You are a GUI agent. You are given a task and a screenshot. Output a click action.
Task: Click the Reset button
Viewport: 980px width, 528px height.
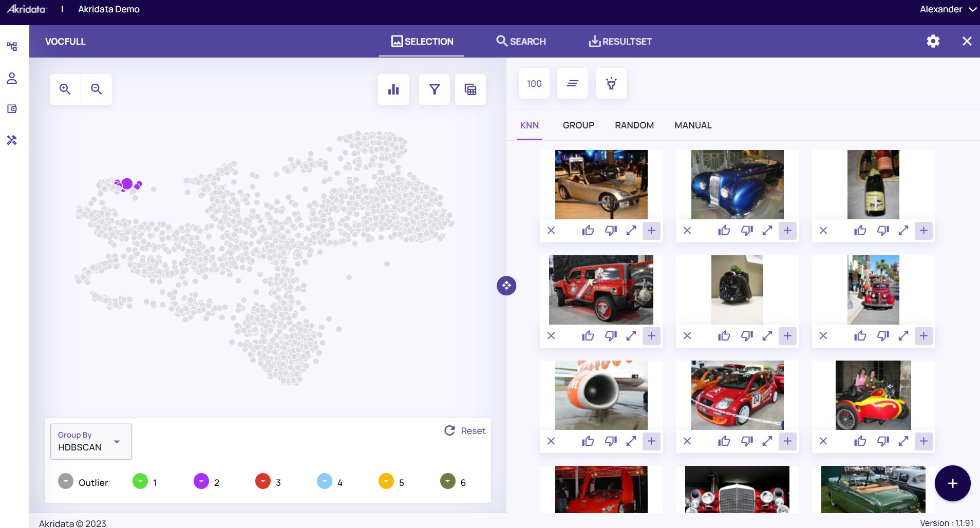click(465, 430)
